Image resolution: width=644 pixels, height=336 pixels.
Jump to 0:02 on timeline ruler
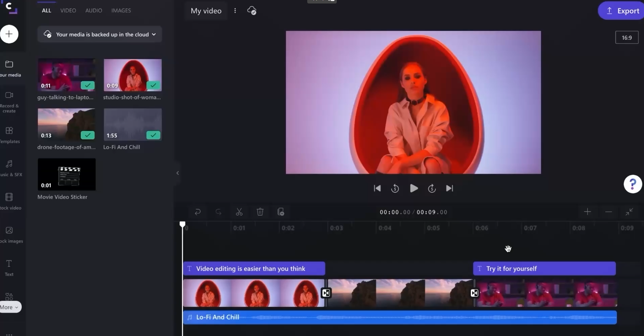click(x=288, y=228)
